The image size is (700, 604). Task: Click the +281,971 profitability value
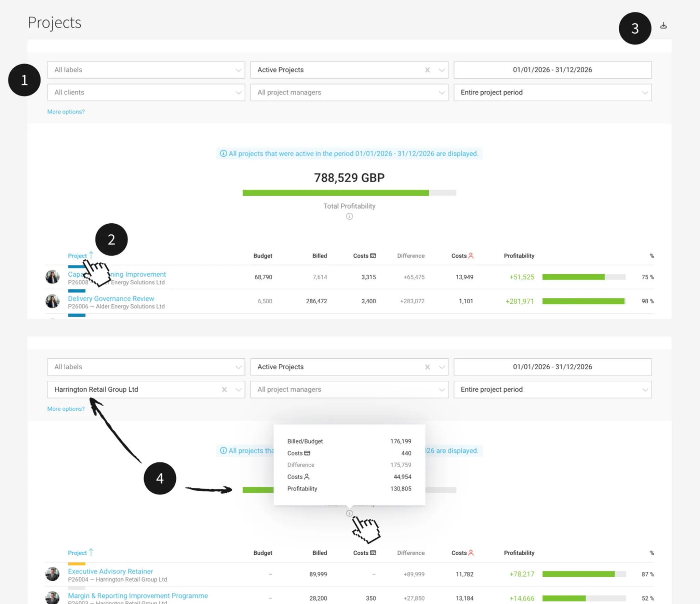tap(520, 301)
